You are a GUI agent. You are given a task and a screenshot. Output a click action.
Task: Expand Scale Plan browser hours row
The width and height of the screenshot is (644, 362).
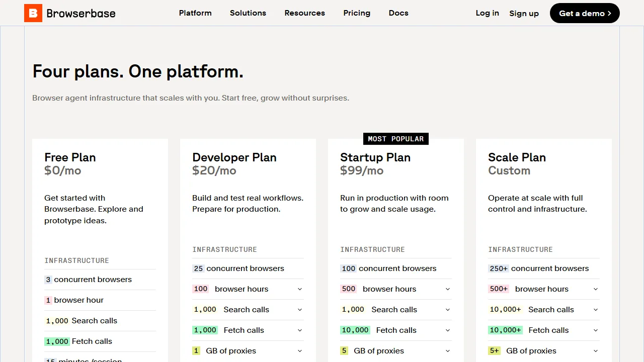pos(544,289)
